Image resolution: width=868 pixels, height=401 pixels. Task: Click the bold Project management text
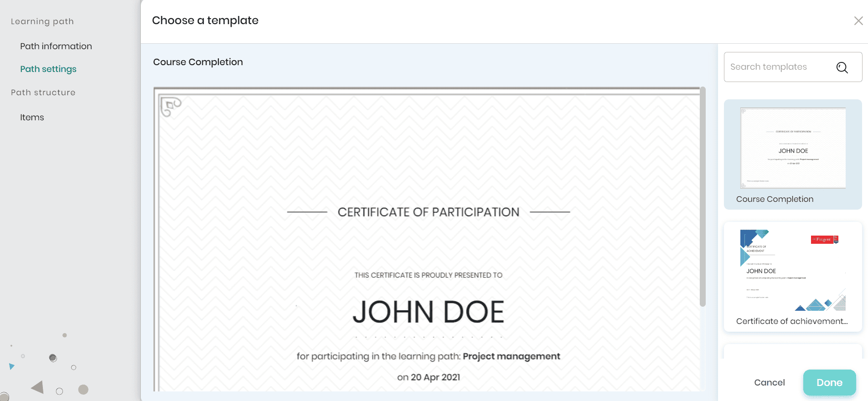[511, 356]
